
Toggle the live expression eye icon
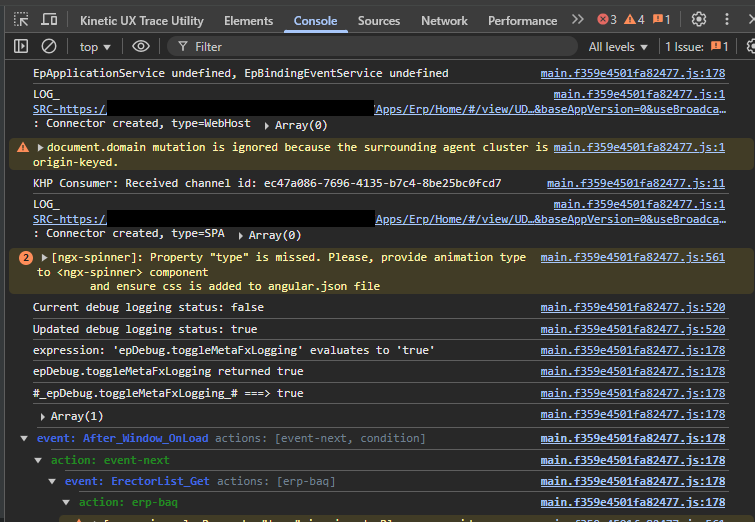click(x=141, y=46)
